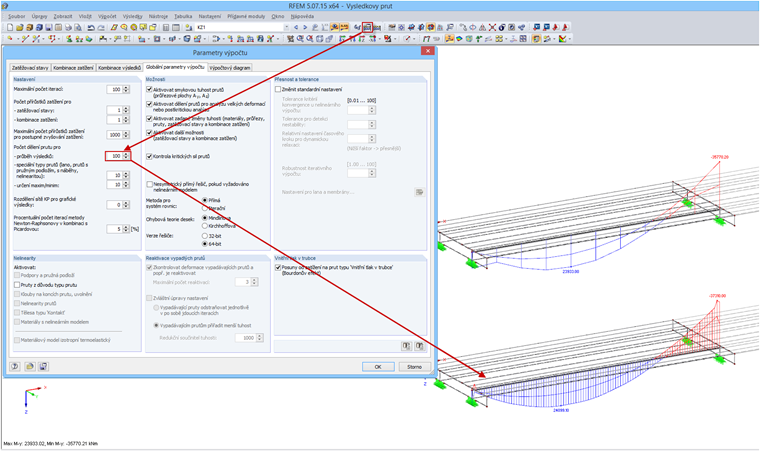Click the highlighted show results icon in second toolbar
Viewport: 760px width, 451px height.
point(449,39)
